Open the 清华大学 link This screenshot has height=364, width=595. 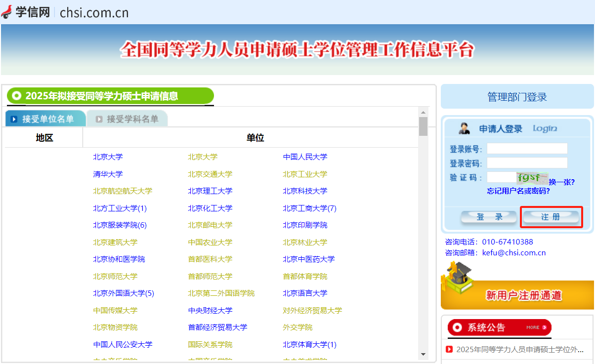108,174
